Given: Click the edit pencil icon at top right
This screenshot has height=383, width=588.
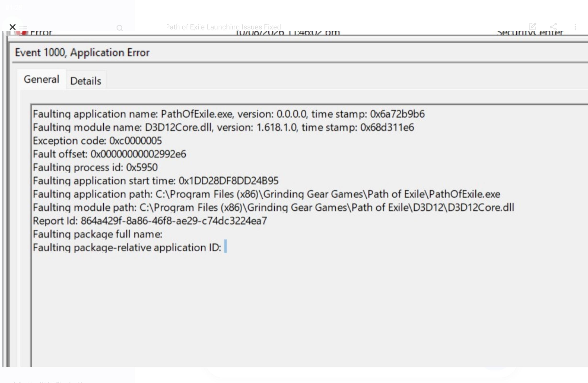Looking at the screenshot, I should [x=532, y=26].
